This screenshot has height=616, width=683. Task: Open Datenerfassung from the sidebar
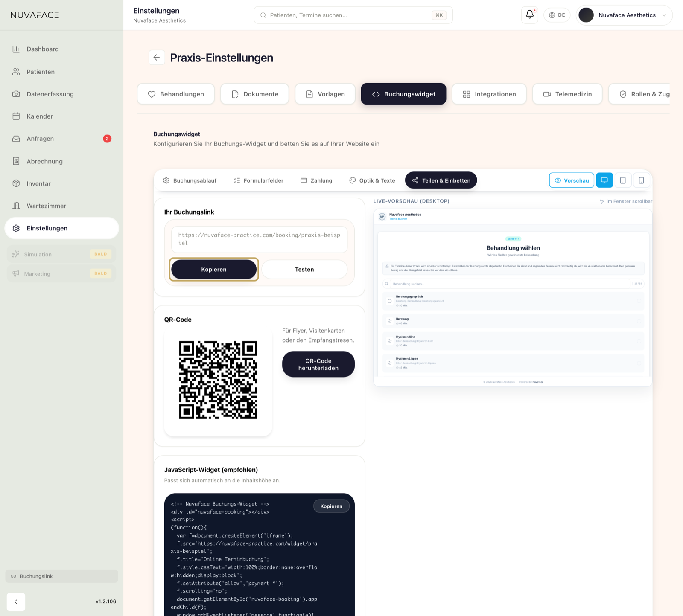point(61,94)
